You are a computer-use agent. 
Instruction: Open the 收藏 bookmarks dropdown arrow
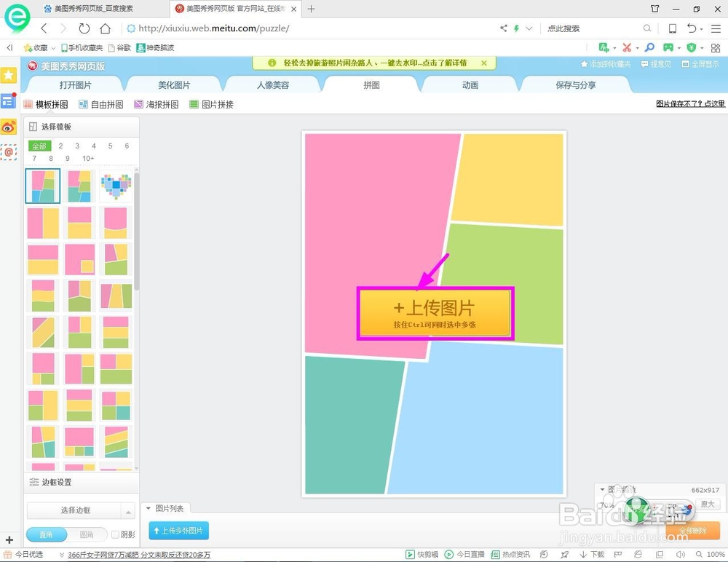[53, 48]
